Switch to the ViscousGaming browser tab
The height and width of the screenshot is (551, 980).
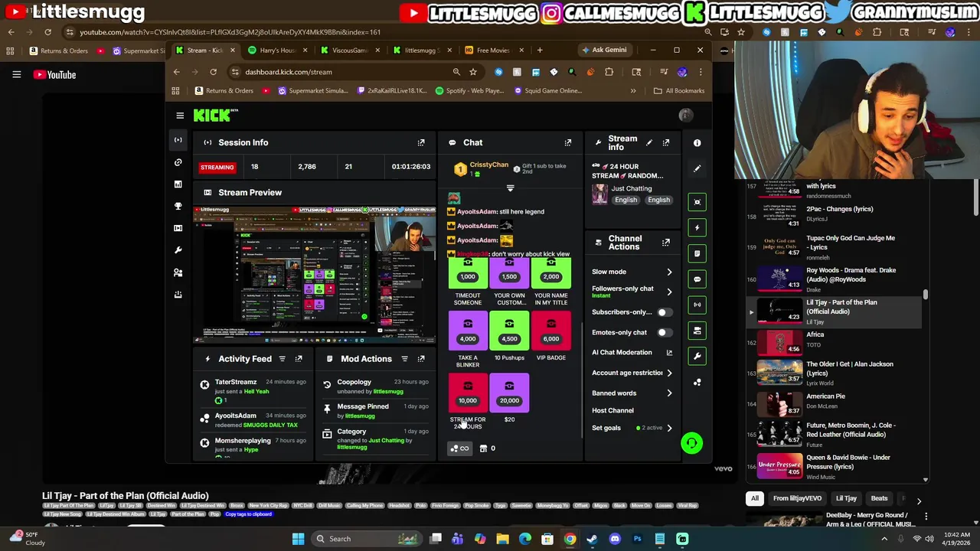349,51
